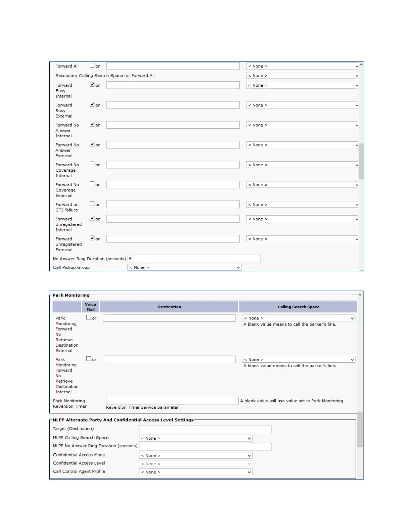The width and height of the screenshot is (411, 532).
Task: Click the Calling Search Space column header
Action: coord(298,307)
